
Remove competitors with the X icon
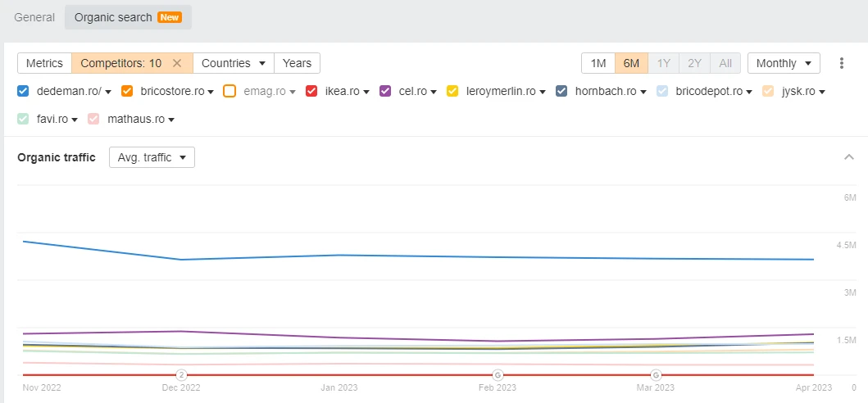176,63
